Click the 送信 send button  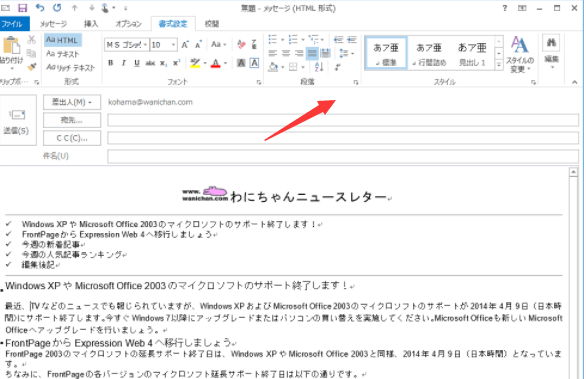16,120
